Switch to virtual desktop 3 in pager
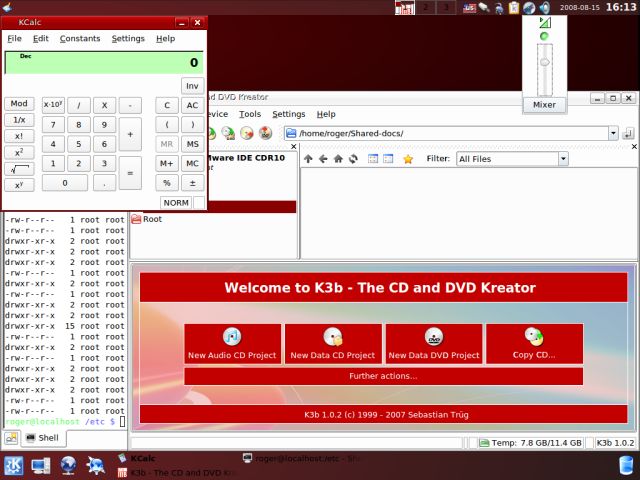640x480 pixels. coord(446,8)
